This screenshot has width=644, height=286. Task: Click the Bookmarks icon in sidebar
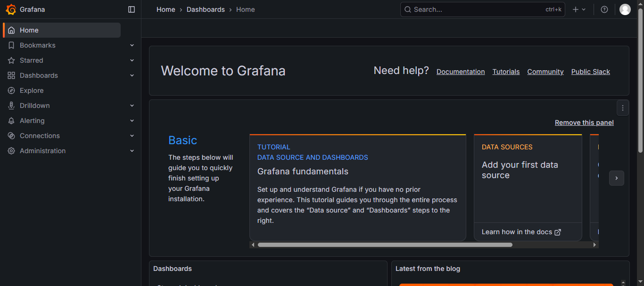pos(11,45)
